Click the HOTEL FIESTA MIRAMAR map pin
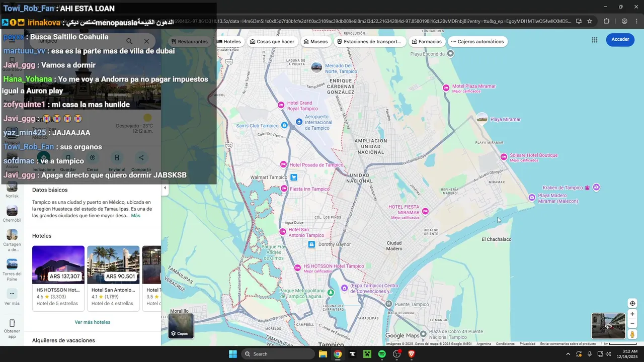The width and height of the screenshot is (644, 362). point(425,211)
